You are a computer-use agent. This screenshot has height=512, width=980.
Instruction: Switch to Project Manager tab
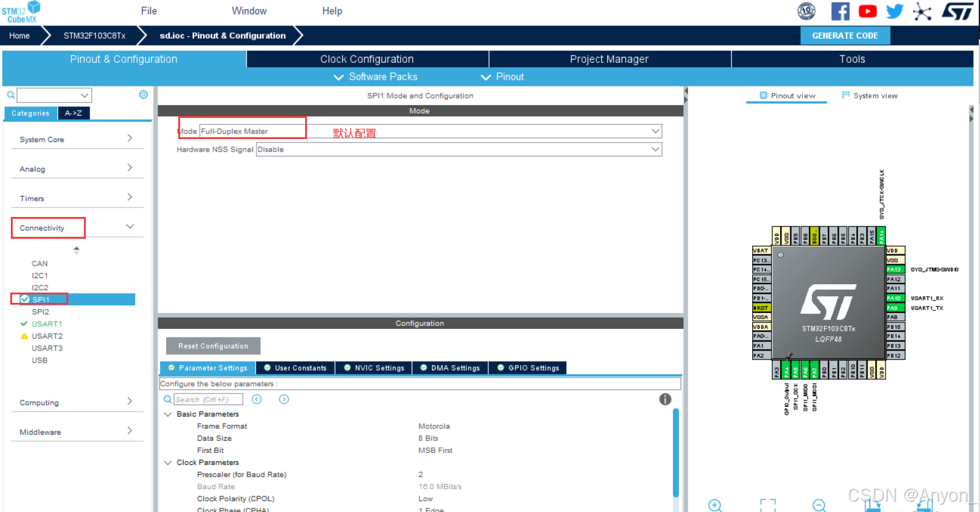(610, 59)
